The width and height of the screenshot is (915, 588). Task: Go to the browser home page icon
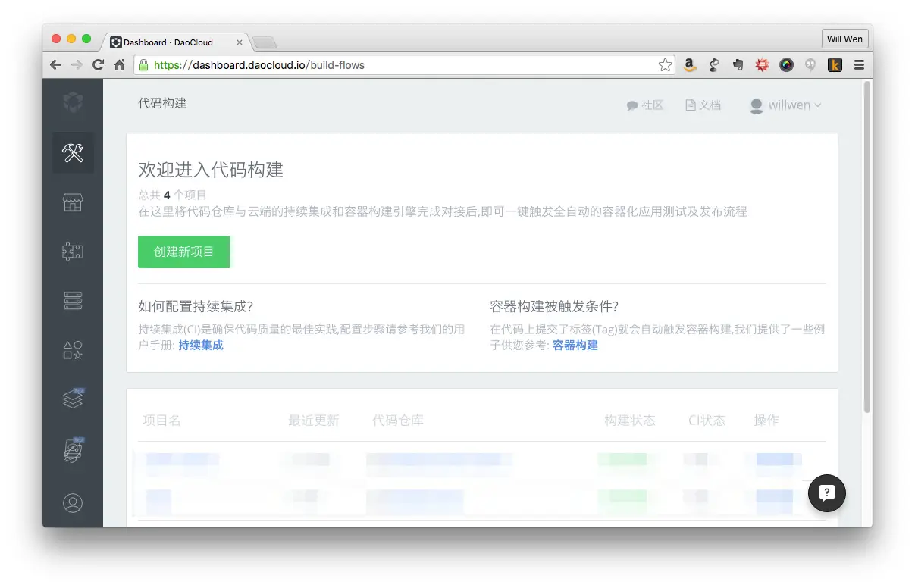(x=119, y=65)
